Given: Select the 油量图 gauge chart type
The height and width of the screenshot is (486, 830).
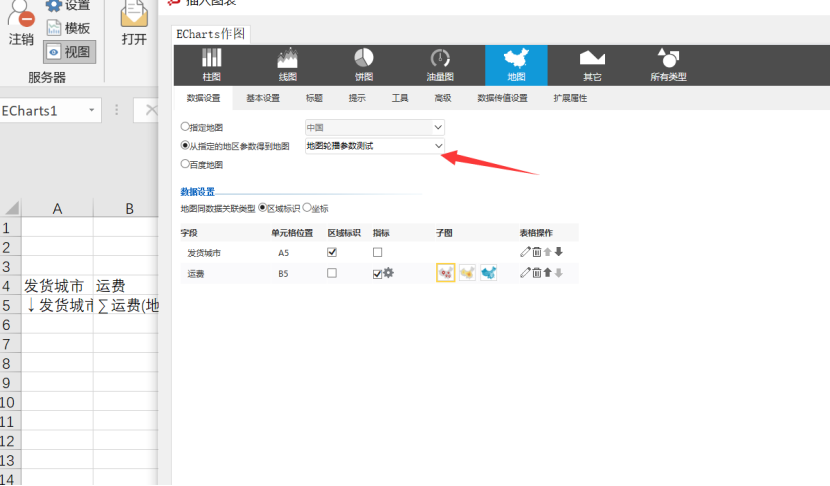Looking at the screenshot, I should point(440,65).
